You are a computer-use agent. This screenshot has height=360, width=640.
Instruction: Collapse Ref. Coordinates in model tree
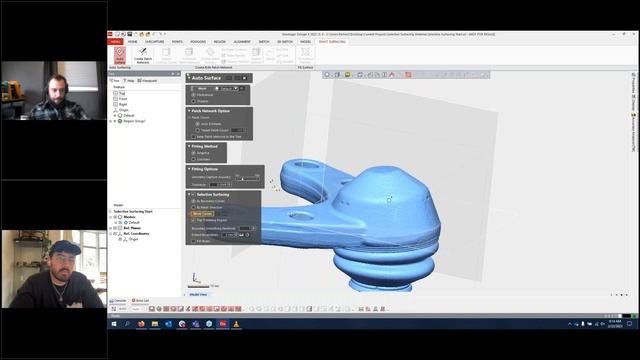point(111,234)
